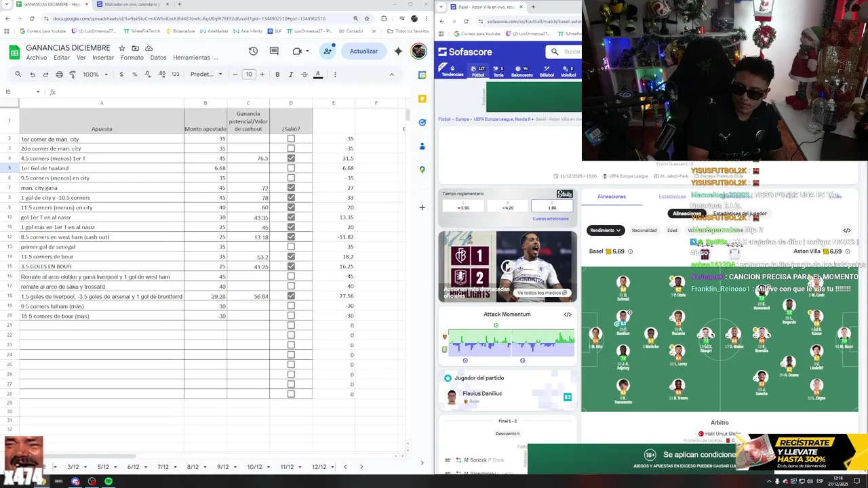Open Spotify from the Windows taskbar

pos(108,481)
